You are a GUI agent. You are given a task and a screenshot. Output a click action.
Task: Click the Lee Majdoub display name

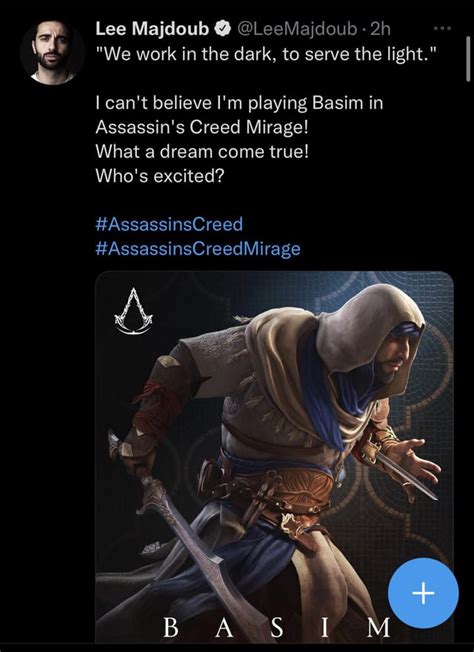[x=152, y=29]
